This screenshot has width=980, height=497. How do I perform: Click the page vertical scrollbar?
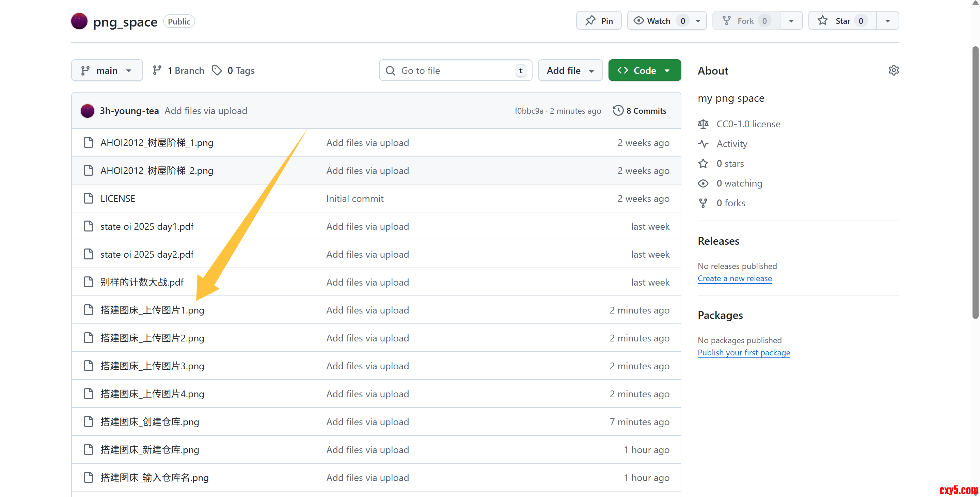[x=975, y=182]
